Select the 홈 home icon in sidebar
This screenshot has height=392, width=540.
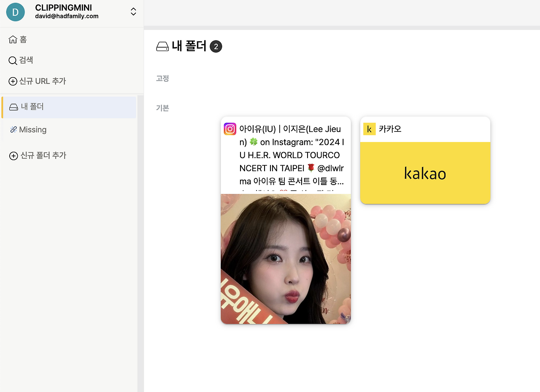tap(13, 39)
